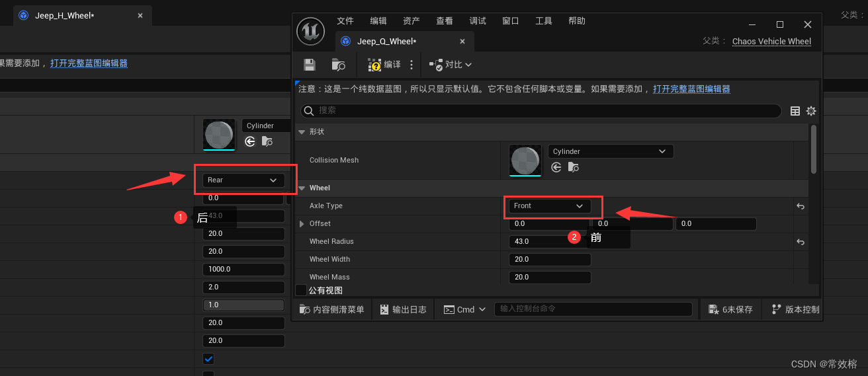Click 1.0 slider field in Jeep_H_Wheel window
The height and width of the screenshot is (376, 868).
click(243, 305)
